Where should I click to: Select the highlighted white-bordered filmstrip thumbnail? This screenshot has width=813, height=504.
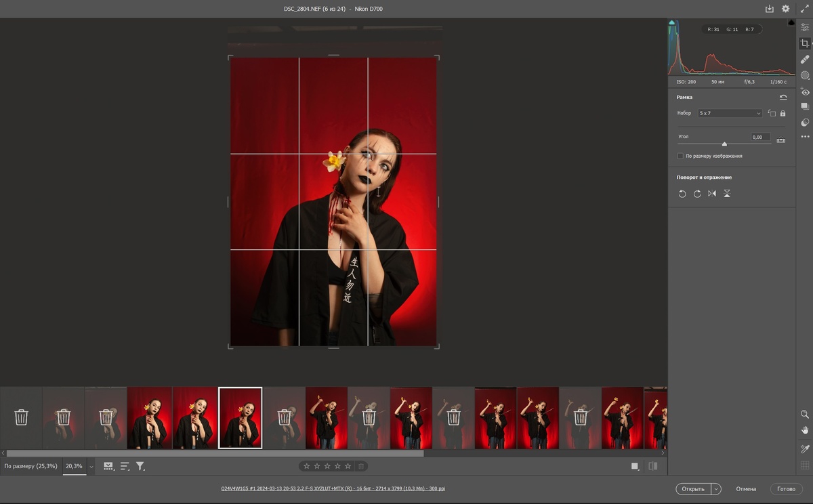pyautogui.click(x=241, y=418)
